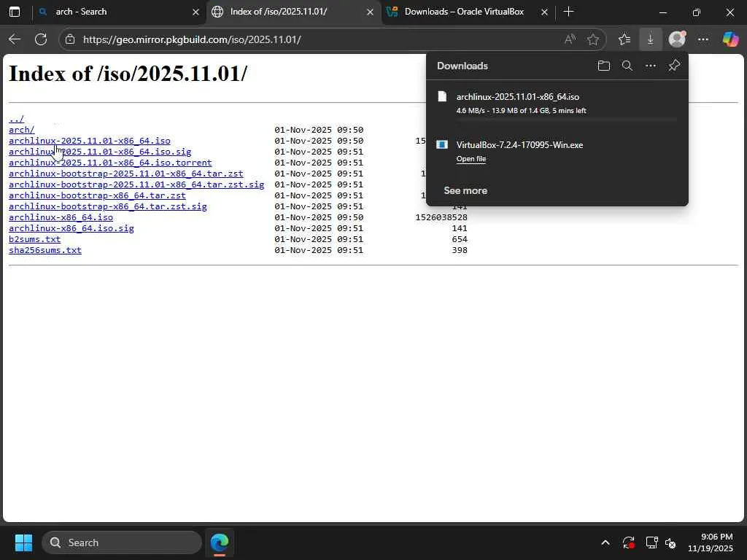Viewport: 747px width, 560px height.
Task: Open archlinux-2025.11.01-x86_64.iso.sig link
Action: coord(100,152)
